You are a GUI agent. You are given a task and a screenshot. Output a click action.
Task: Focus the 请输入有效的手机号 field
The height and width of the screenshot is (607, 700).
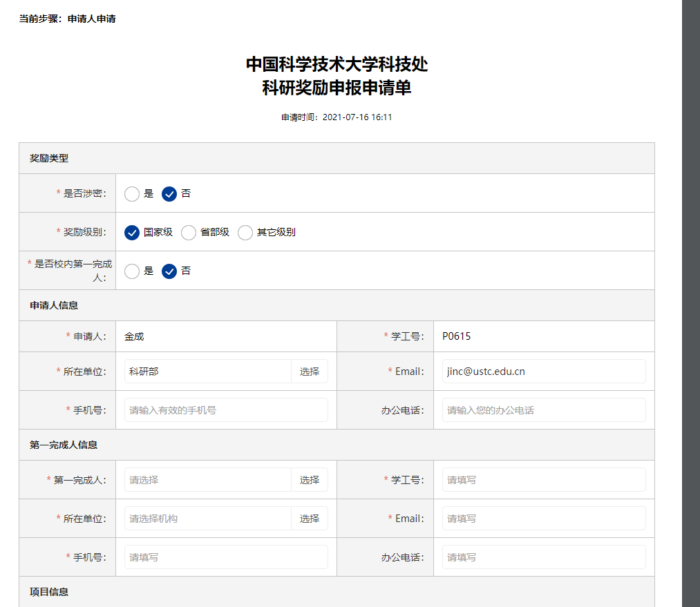[x=226, y=410]
